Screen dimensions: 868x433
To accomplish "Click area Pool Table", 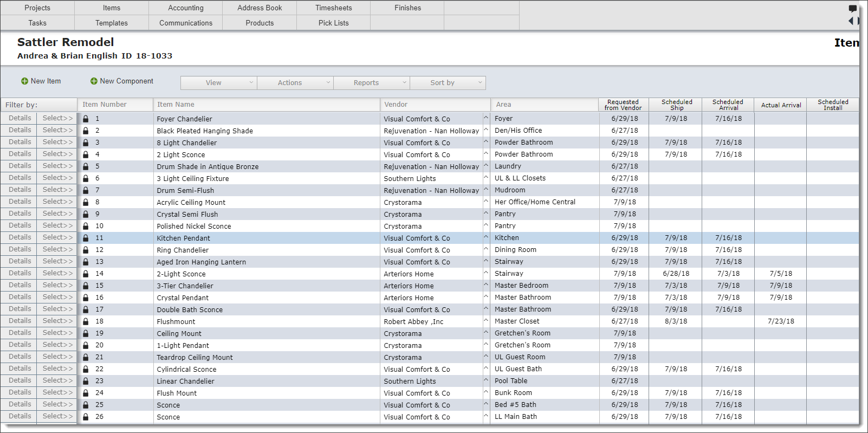I will coord(511,380).
